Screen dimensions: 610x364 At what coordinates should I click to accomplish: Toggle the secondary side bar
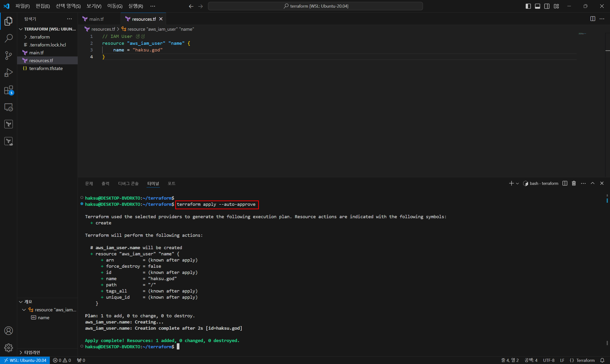(547, 6)
